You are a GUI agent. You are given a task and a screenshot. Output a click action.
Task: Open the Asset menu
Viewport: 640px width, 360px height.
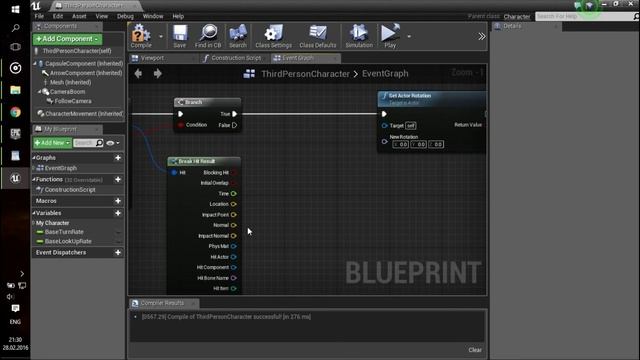point(79,16)
